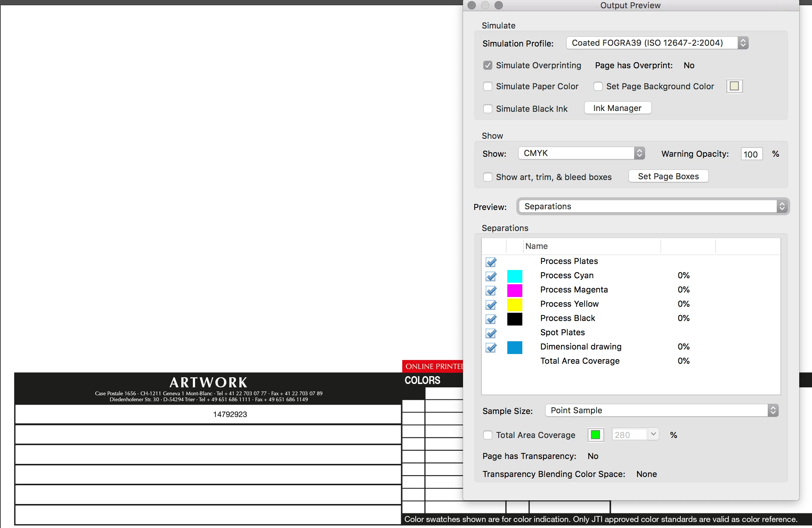Open the Show CMYK dropdown
This screenshot has width=812, height=528.
click(x=581, y=153)
